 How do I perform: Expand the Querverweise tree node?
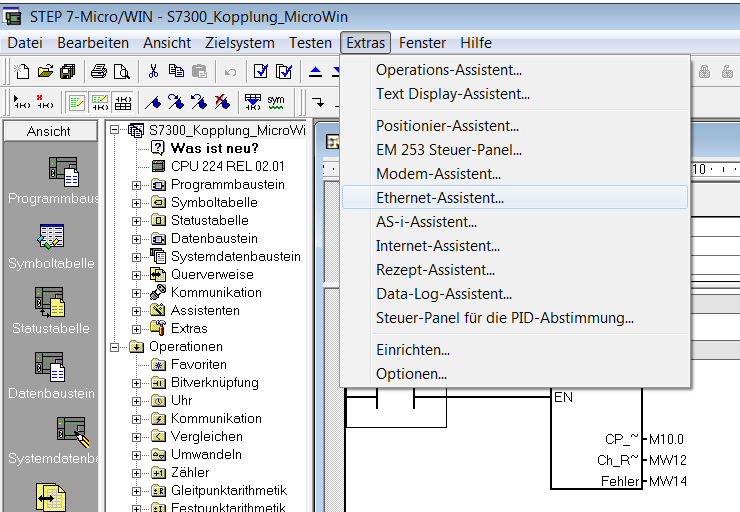pos(136,275)
